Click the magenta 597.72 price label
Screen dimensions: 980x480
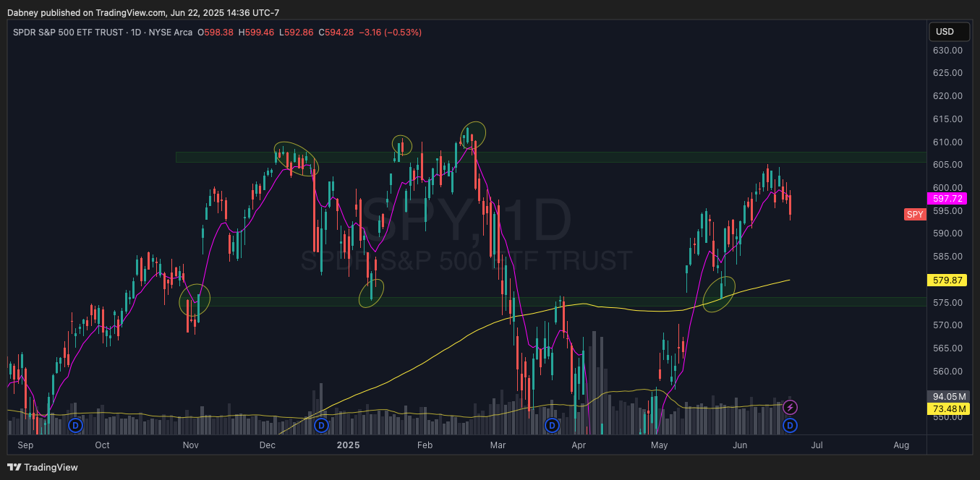coord(947,198)
